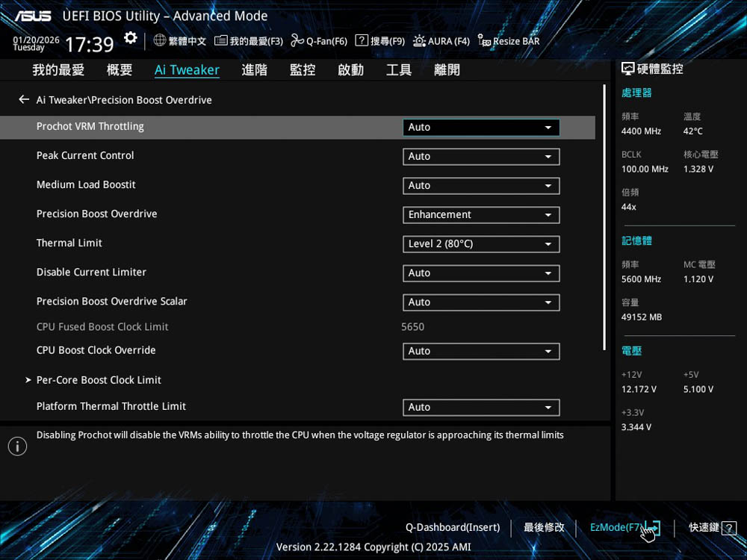Open Q-Fan control with the fan icon

tap(297, 41)
